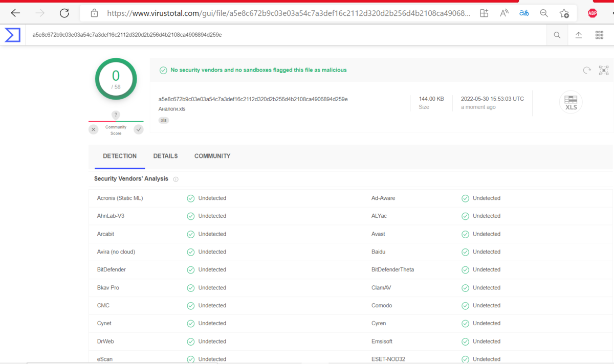Viewport: 614px width, 364px height.
Task: Click the DrWeb vendor name
Action: (105, 341)
